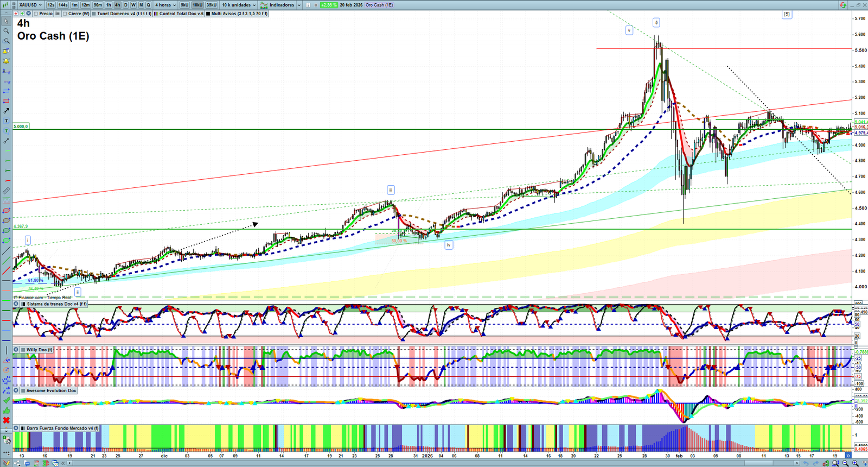Click the Indicadores chart icon
Viewport: 868px width, 467px height.
264,5
